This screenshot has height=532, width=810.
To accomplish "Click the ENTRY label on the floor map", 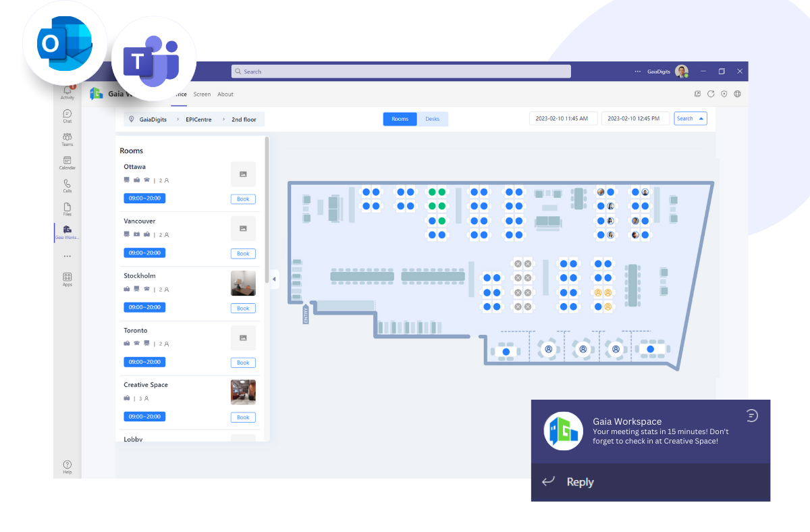I will pos(306,315).
